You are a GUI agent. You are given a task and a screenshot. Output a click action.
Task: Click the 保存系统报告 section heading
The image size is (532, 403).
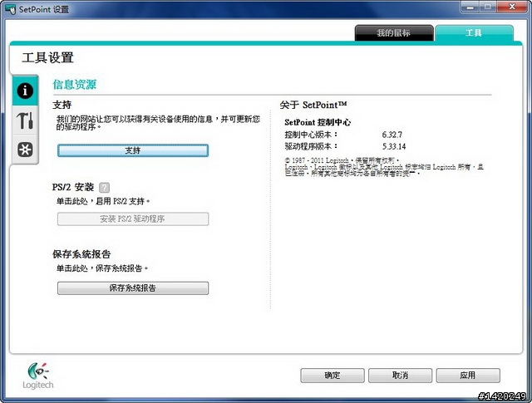81,254
